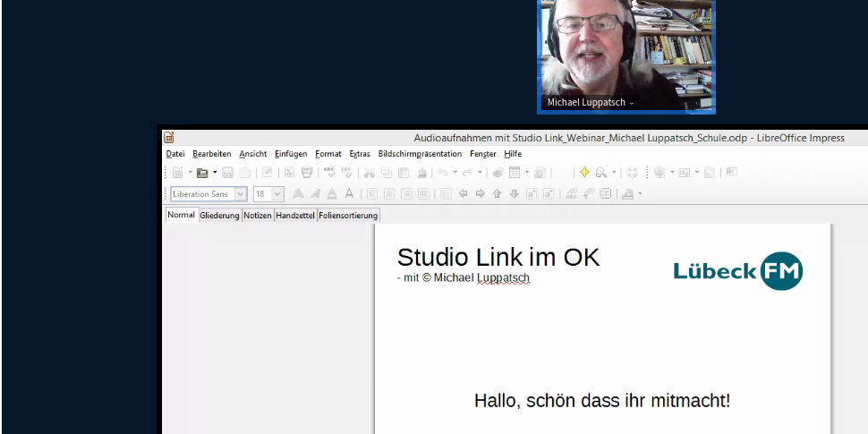Viewport: 868px width, 434px height.
Task: Start slideshow with the presentation icon
Action: click(731, 173)
